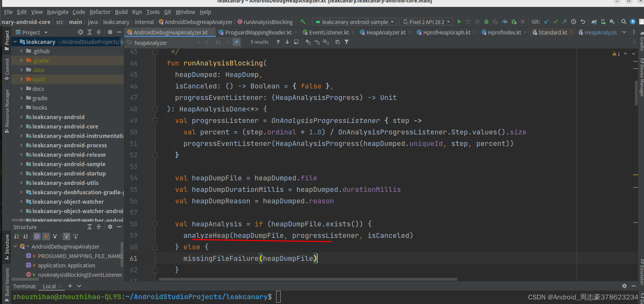
Task: Collapse AndroidDebugHeapAnalyzer in Structure tree
Action: point(15,247)
